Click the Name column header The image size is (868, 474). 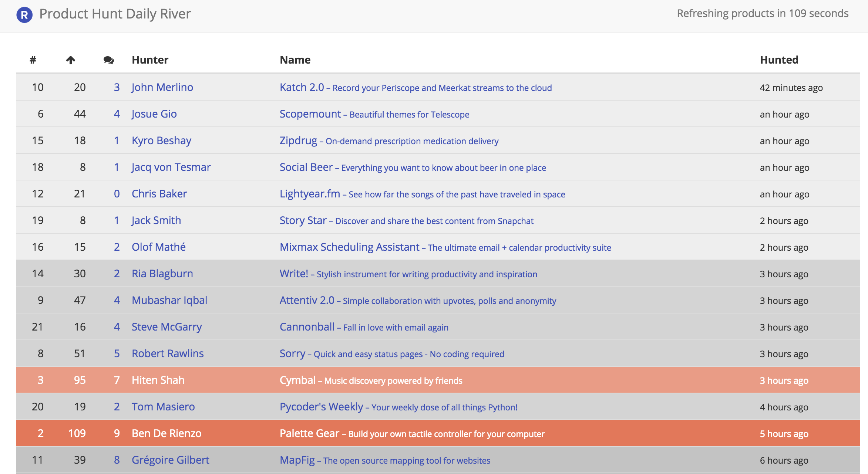click(295, 60)
